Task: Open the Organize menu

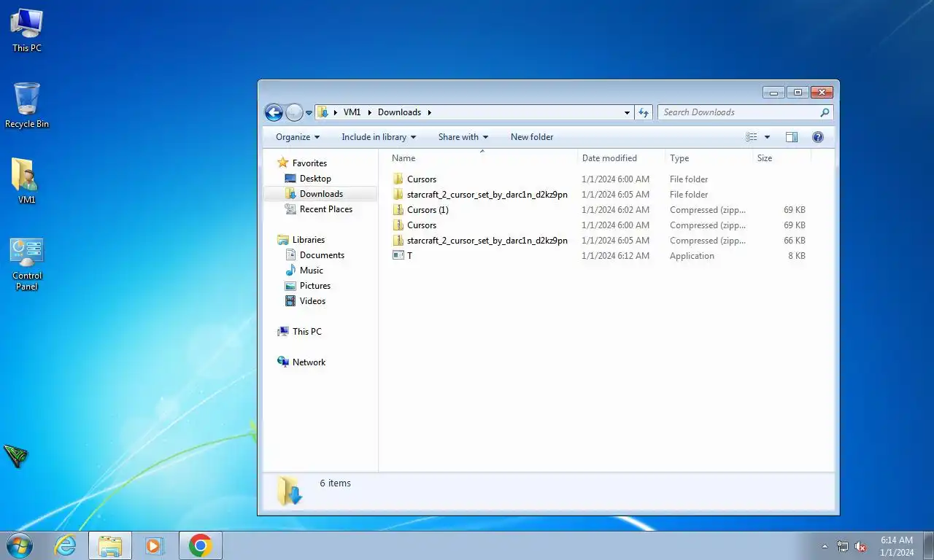Action: [x=298, y=137]
